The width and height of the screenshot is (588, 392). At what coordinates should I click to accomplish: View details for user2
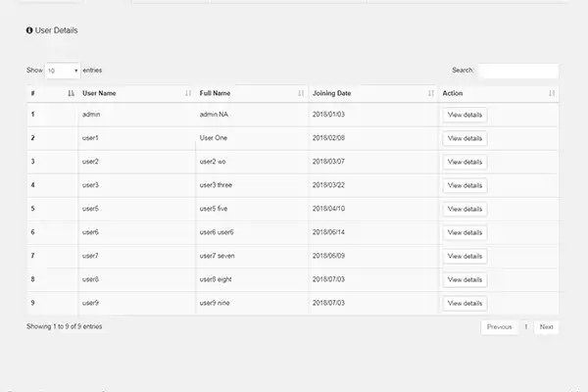point(465,162)
